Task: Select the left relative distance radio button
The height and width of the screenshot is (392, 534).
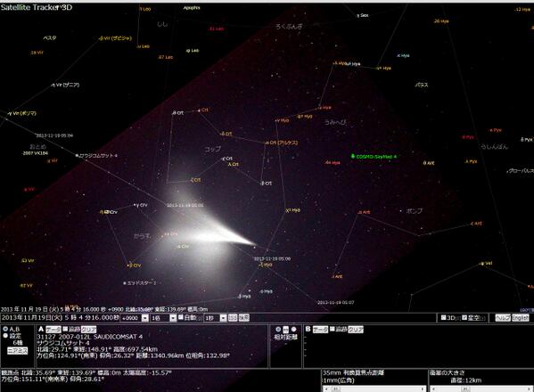Action: [x=278, y=330]
